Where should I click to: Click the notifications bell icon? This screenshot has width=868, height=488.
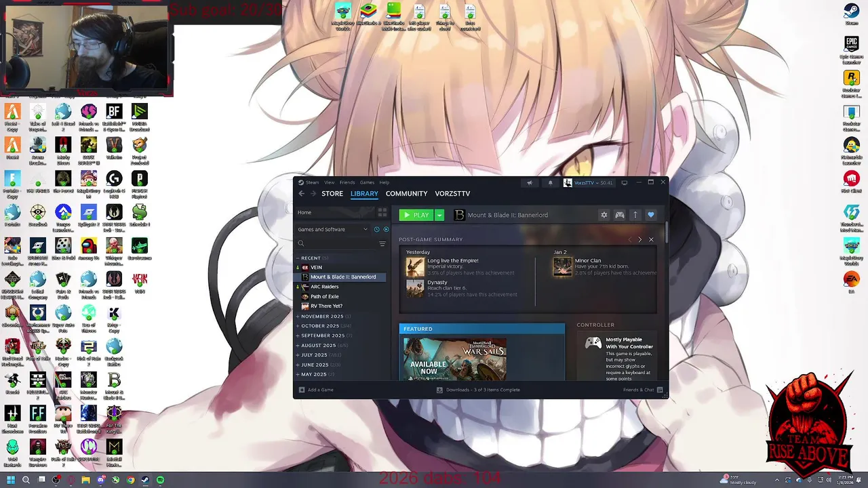[550, 182]
